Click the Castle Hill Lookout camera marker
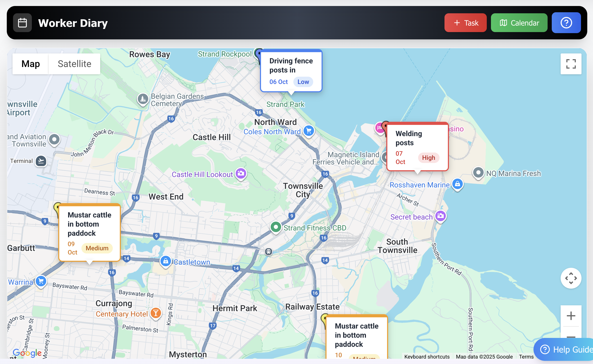This screenshot has width=593, height=364. 241,174
